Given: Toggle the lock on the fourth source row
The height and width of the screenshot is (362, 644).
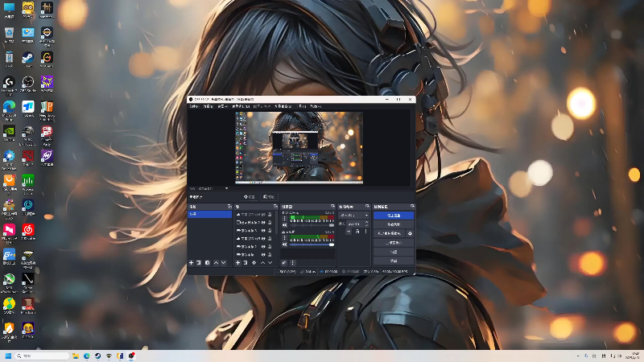Looking at the screenshot, I should 270,238.
